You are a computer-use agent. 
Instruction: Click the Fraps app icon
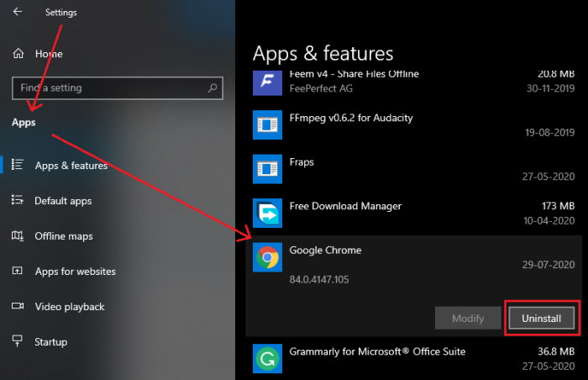click(267, 169)
